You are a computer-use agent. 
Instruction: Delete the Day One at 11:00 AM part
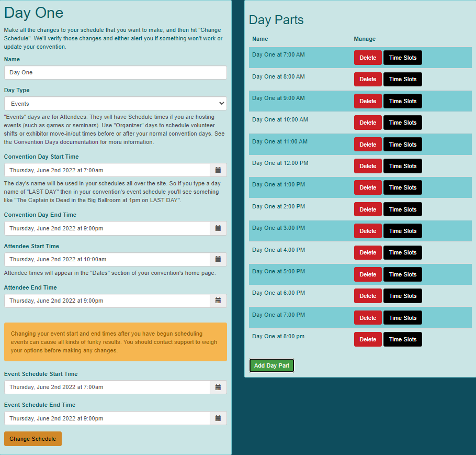(368, 145)
